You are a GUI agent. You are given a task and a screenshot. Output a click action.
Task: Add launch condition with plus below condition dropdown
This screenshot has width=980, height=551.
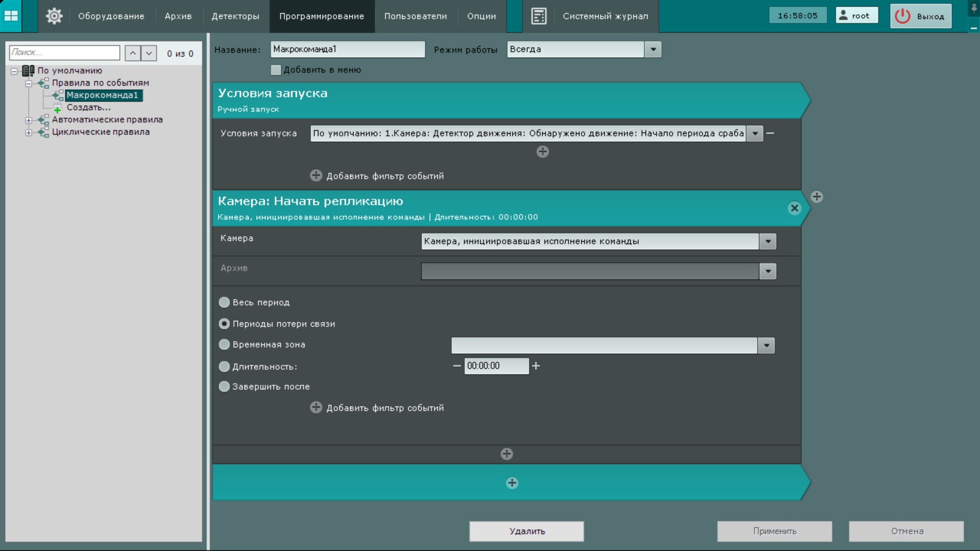543,152
